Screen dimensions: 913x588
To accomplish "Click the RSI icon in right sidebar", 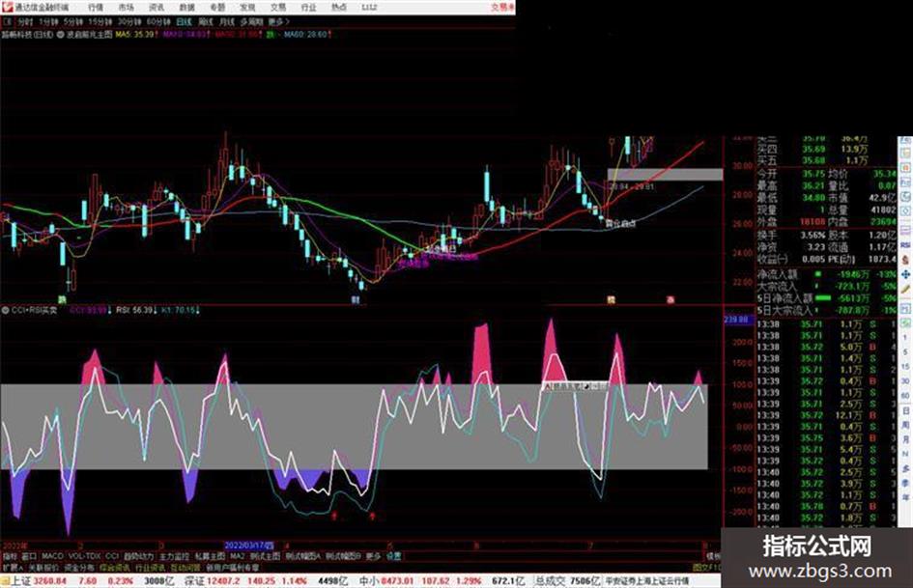I will [x=905, y=247].
